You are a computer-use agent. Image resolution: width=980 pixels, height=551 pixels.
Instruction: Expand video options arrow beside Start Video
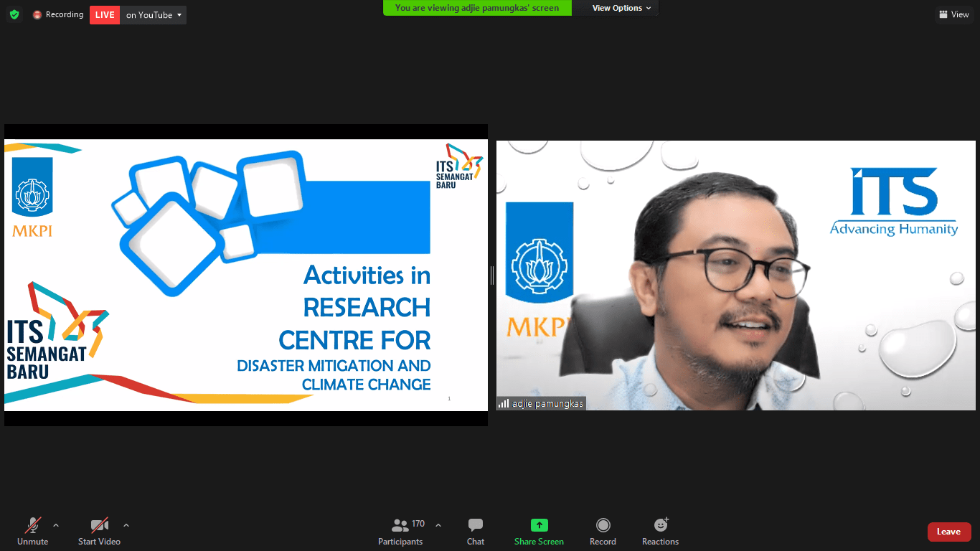126,525
